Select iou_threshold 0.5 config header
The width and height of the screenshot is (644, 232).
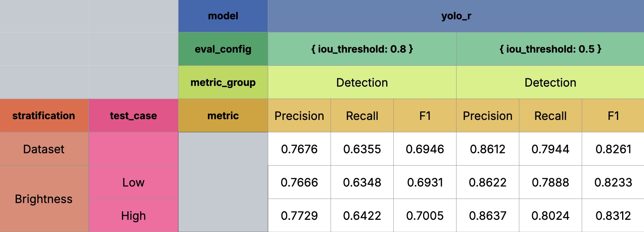pos(550,49)
